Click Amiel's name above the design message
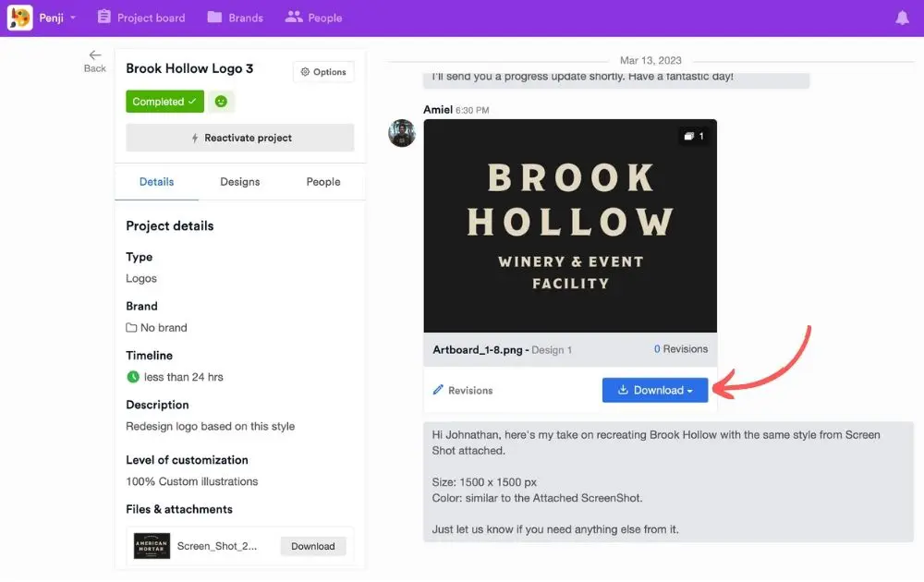Screen dimensions: 924x582 (438, 110)
